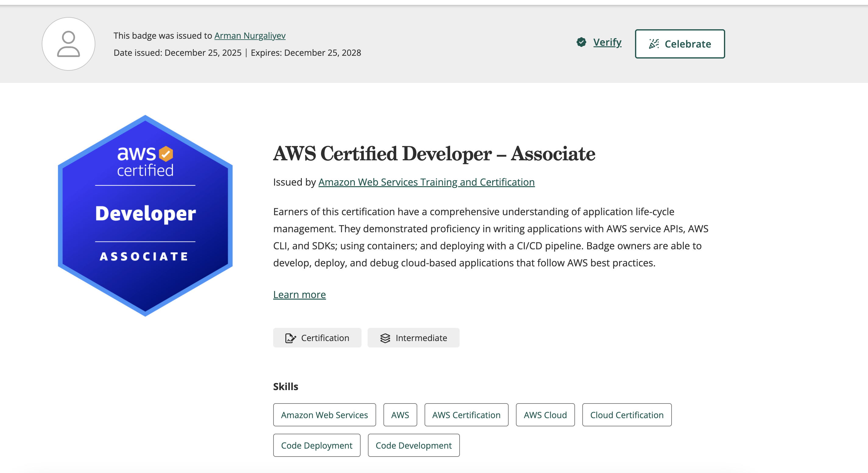Click the green verified checkmark icon
The width and height of the screenshot is (868, 473).
pyautogui.click(x=581, y=42)
